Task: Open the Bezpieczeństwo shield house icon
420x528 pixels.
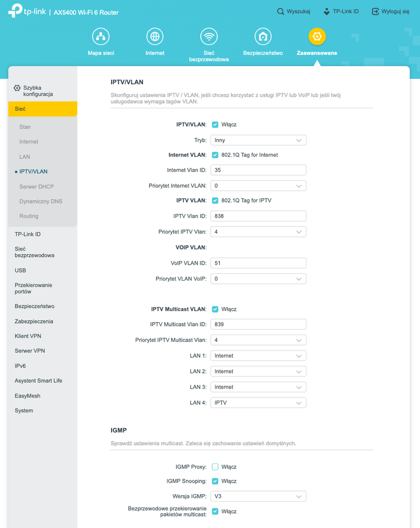Action: [x=263, y=37]
